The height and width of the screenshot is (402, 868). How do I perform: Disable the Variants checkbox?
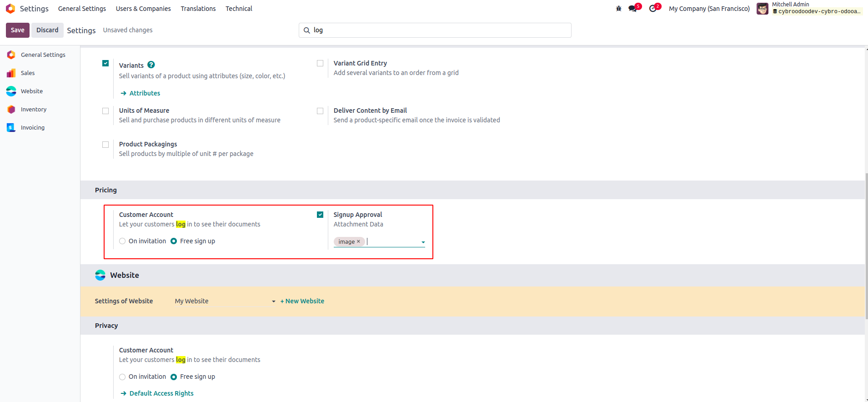coord(105,63)
